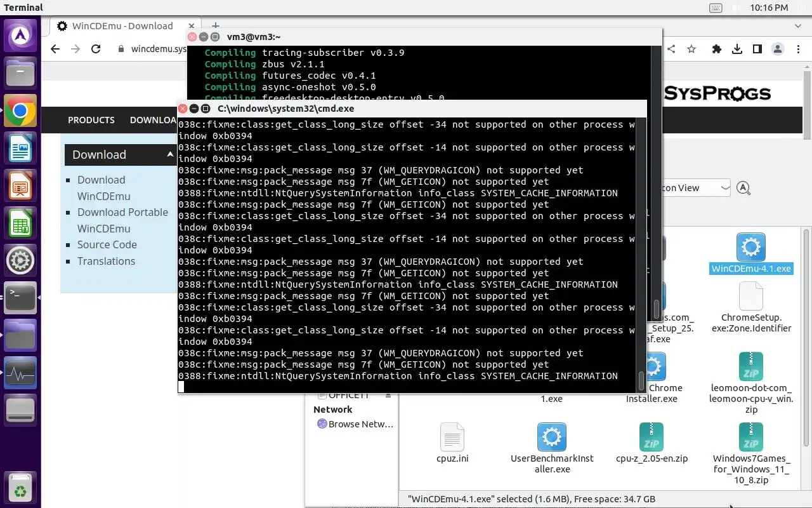Collapse the Download sidebar section
Image resolution: width=812 pixels, height=508 pixels.
pos(170,154)
